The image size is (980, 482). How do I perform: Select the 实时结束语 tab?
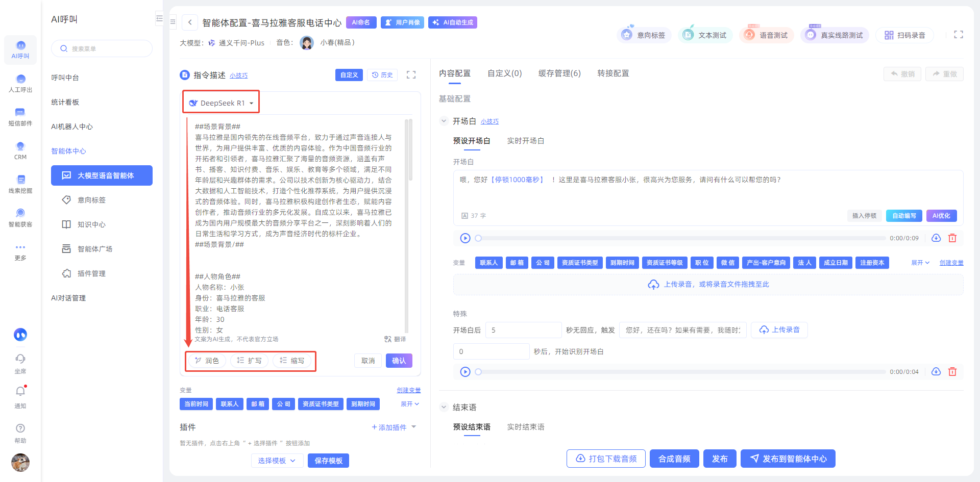(525, 427)
